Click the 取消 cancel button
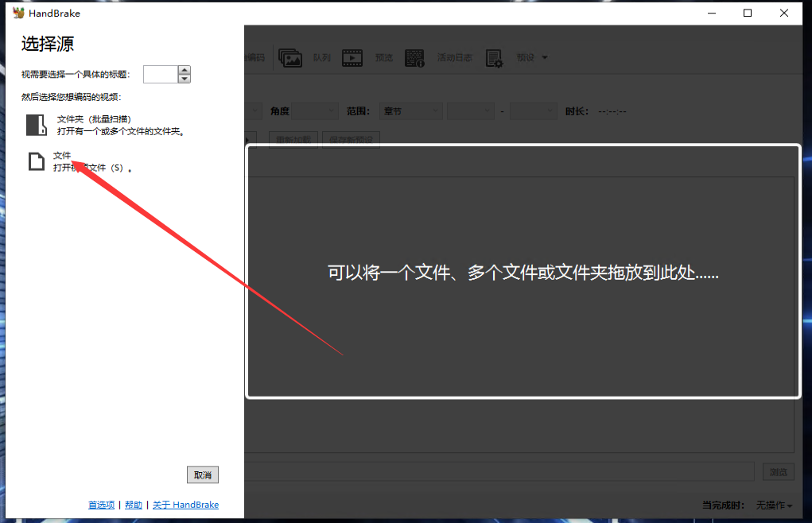 coord(203,475)
